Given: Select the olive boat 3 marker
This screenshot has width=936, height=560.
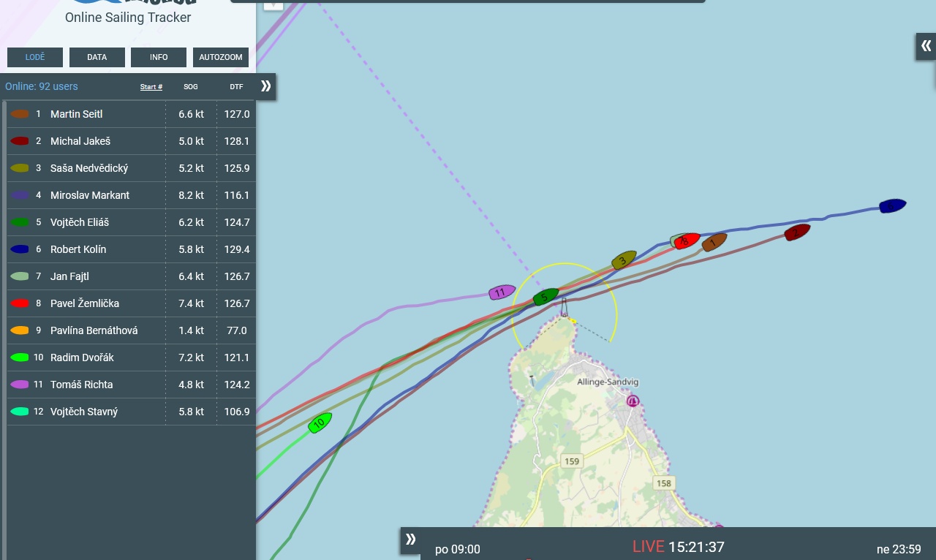Looking at the screenshot, I should [624, 260].
